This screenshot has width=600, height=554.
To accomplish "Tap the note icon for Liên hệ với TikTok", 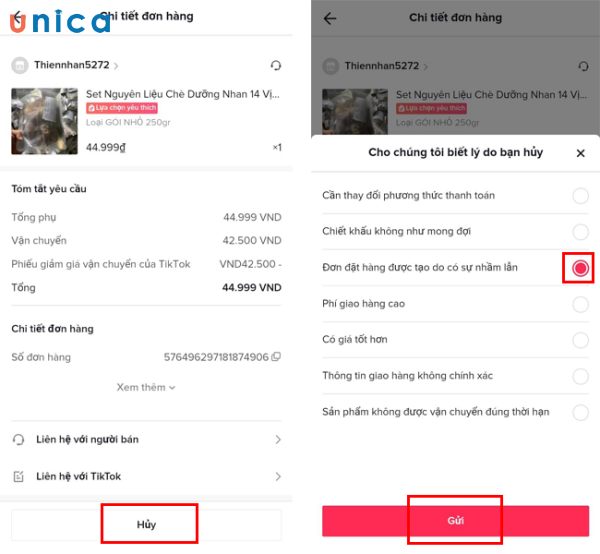I will (18, 476).
